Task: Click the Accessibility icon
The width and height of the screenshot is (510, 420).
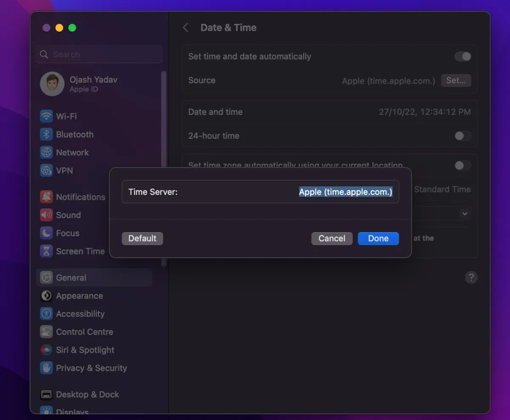Action: click(46, 314)
